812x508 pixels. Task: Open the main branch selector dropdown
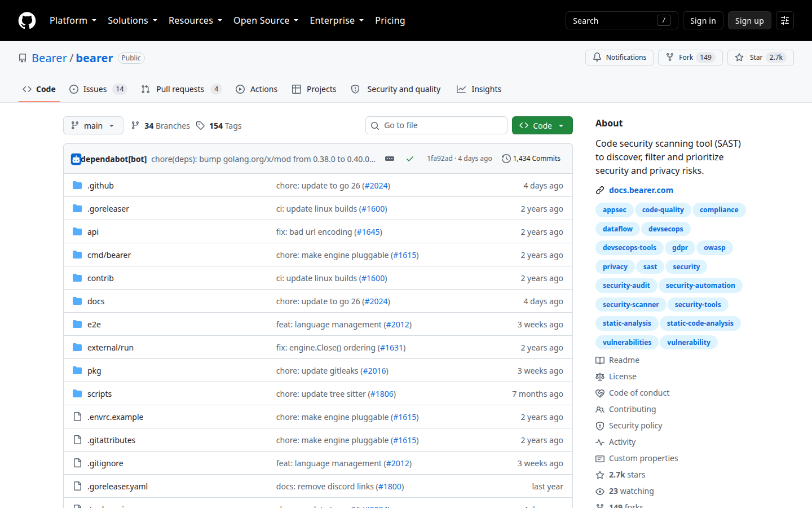point(93,125)
